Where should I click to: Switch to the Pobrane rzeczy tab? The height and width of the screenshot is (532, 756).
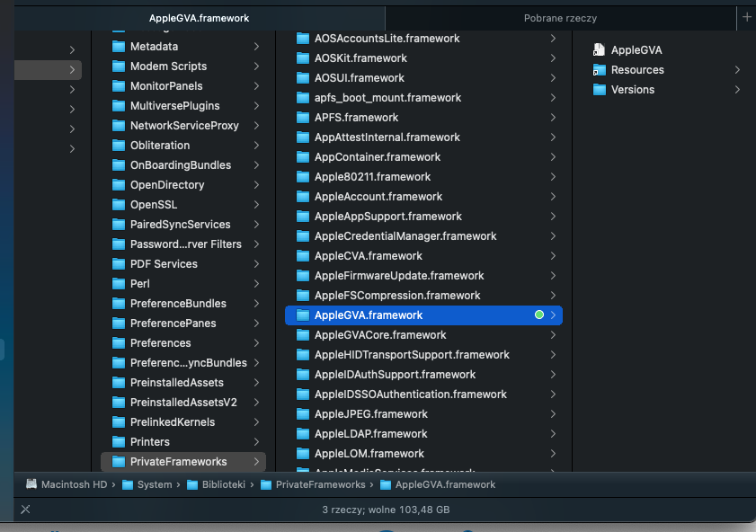point(560,18)
